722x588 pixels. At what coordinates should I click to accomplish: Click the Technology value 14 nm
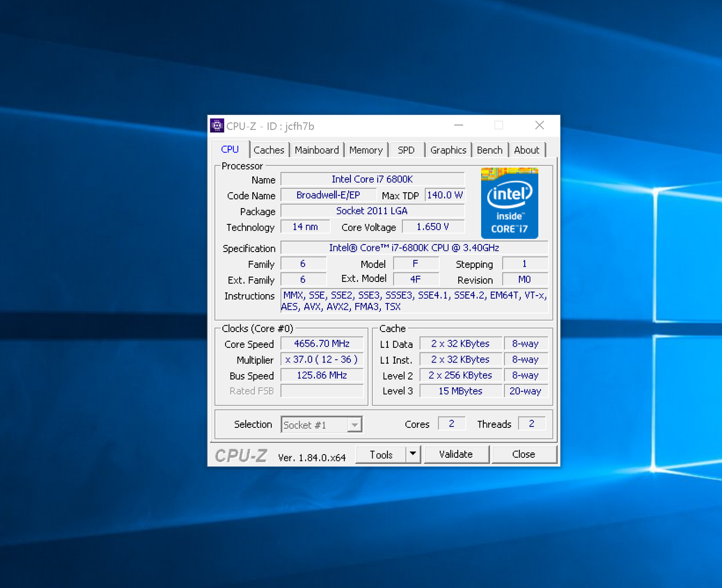(305, 226)
